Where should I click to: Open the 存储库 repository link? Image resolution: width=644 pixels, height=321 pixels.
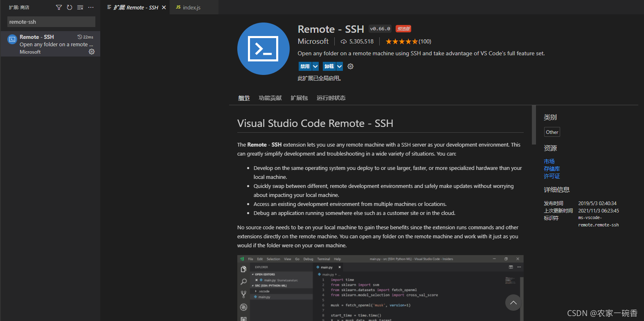552,169
